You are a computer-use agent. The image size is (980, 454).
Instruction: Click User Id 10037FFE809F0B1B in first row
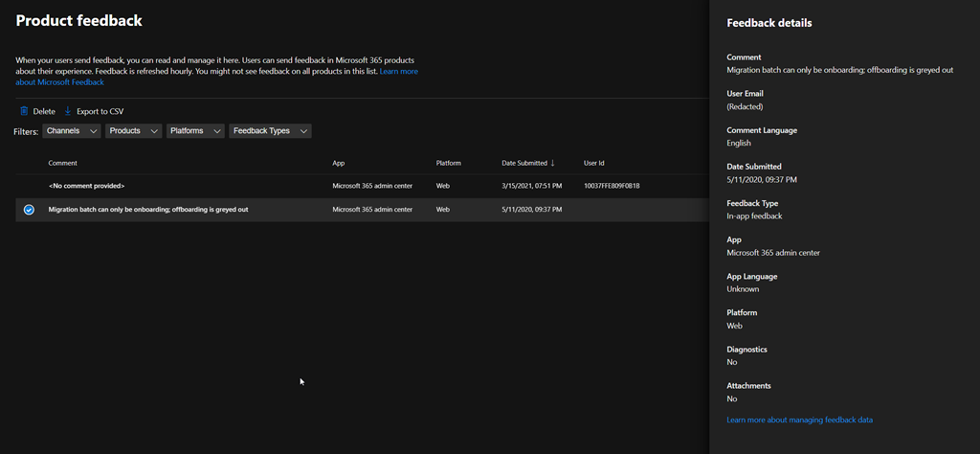612,186
